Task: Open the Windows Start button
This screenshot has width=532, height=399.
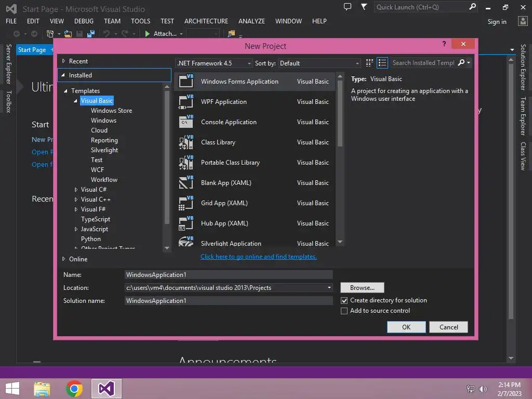Action: click(12, 389)
